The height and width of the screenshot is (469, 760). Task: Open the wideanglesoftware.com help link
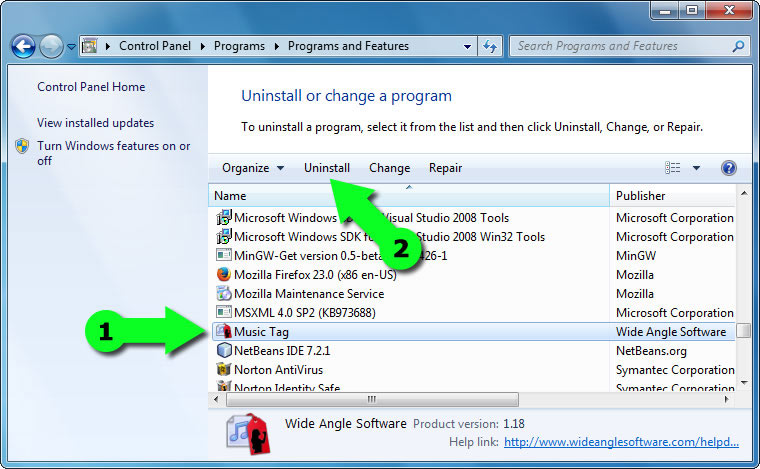621,442
